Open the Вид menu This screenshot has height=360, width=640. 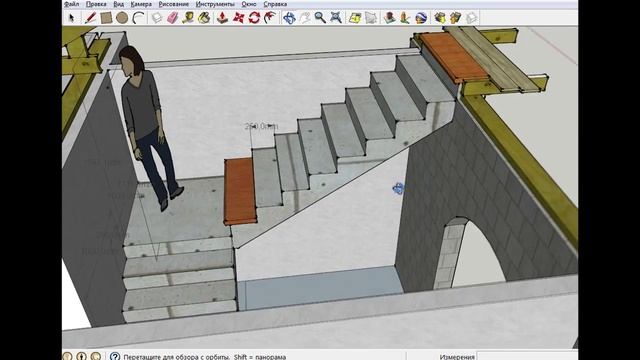[119, 4]
